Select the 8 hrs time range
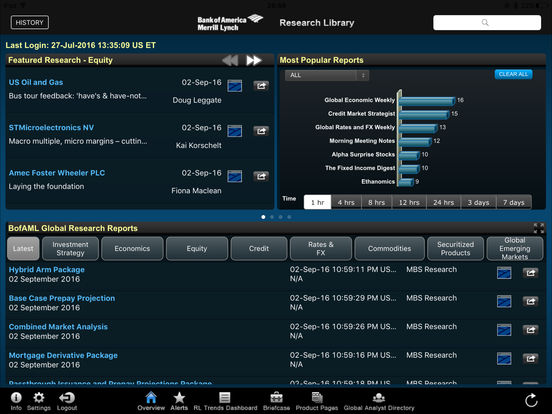Viewport: 552px width, 414px height. tap(376, 202)
